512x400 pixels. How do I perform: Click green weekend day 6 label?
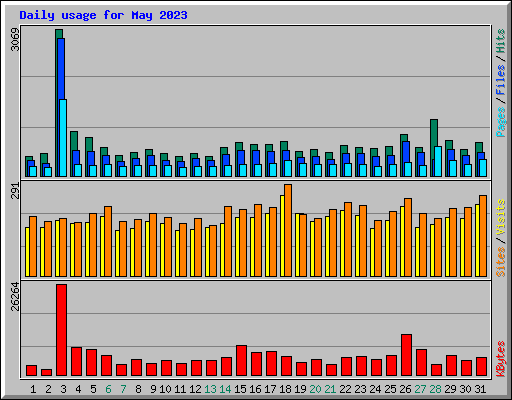(108, 389)
